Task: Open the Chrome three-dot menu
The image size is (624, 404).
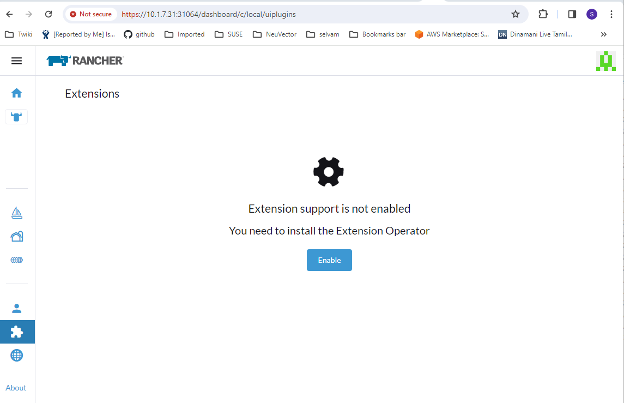Action: [611, 14]
